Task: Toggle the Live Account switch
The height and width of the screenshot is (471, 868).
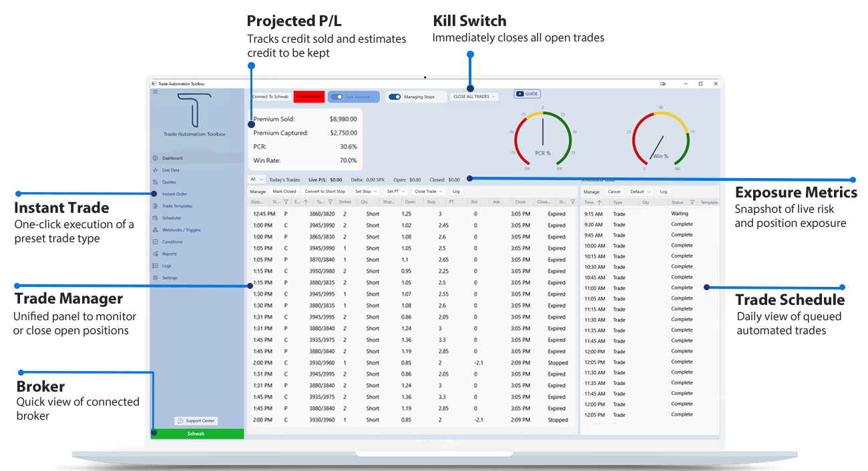Action: [x=337, y=97]
